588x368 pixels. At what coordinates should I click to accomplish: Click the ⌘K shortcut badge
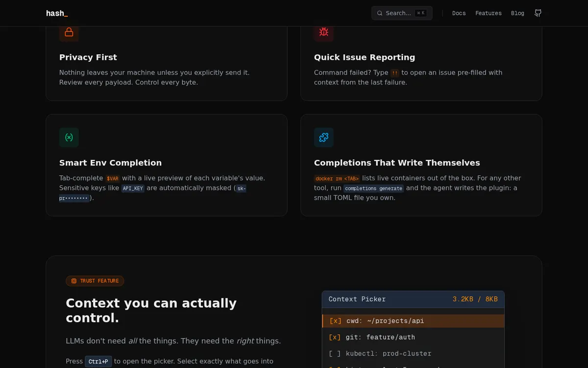tap(420, 13)
